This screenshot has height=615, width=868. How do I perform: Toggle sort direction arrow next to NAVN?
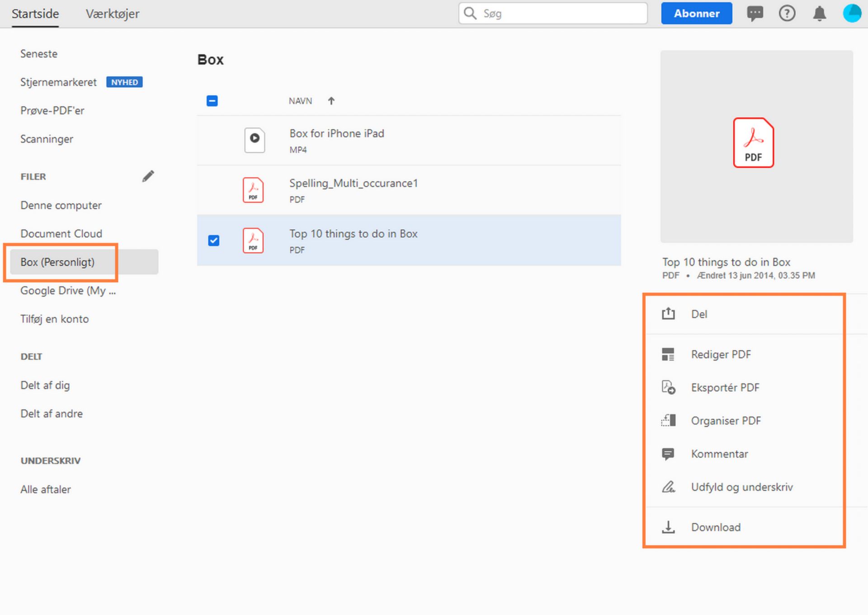coord(331,101)
